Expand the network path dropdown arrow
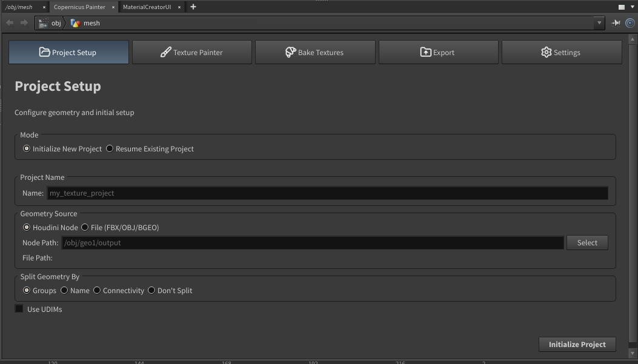This screenshot has height=364, width=638. pos(599,23)
